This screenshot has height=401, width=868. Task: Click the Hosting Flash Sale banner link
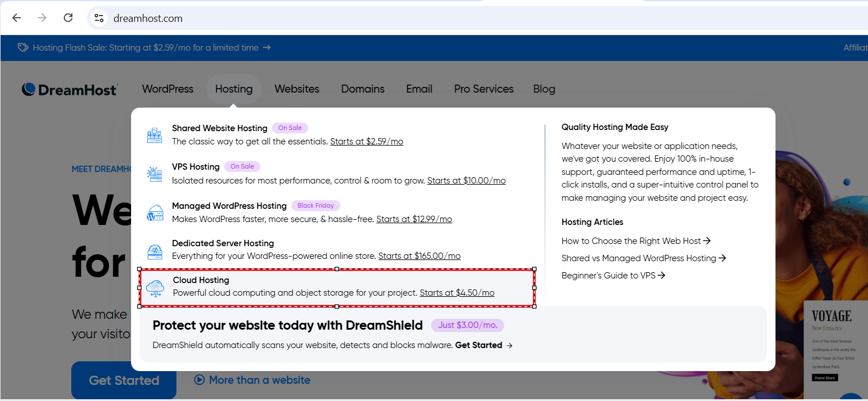[152, 48]
